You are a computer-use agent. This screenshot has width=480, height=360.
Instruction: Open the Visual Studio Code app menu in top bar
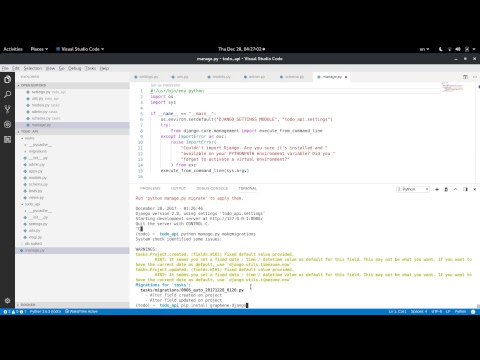click(80, 49)
